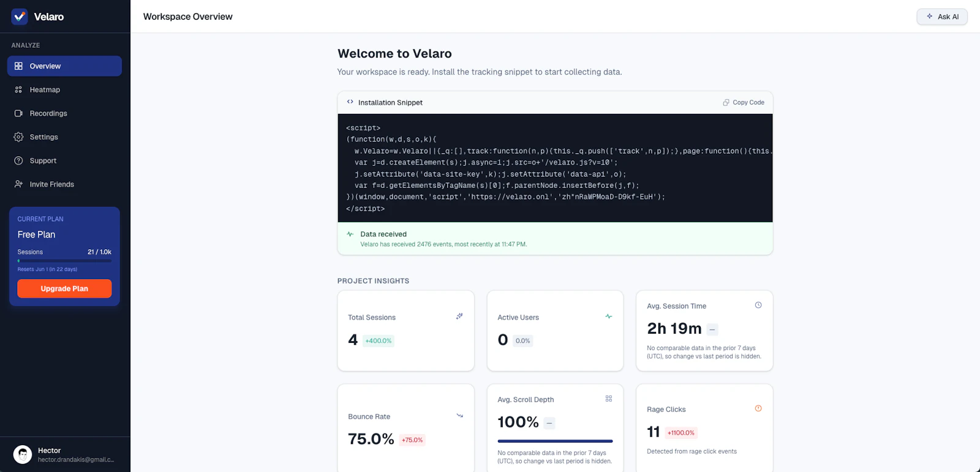Click the Avg. Scroll Depth grid icon
Image resolution: width=980 pixels, height=472 pixels.
609,399
